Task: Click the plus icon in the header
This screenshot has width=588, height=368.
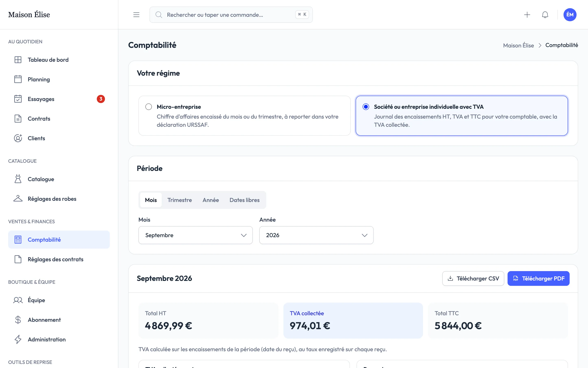Action: 527,15
